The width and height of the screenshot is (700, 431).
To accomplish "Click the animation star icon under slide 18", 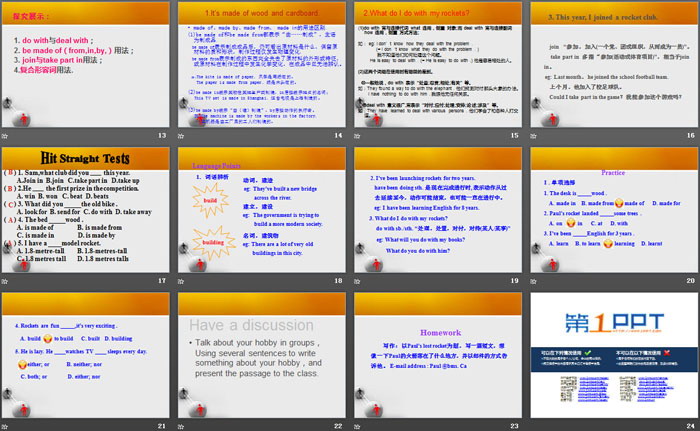I will [183, 281].
